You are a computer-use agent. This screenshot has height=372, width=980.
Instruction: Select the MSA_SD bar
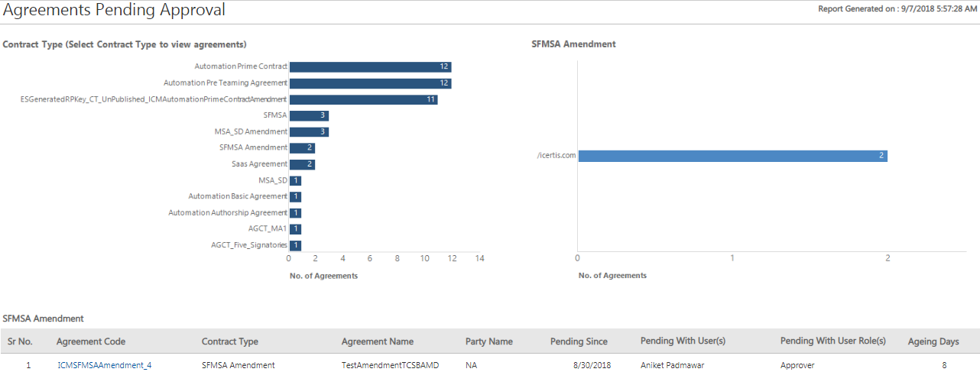[296, 181]
